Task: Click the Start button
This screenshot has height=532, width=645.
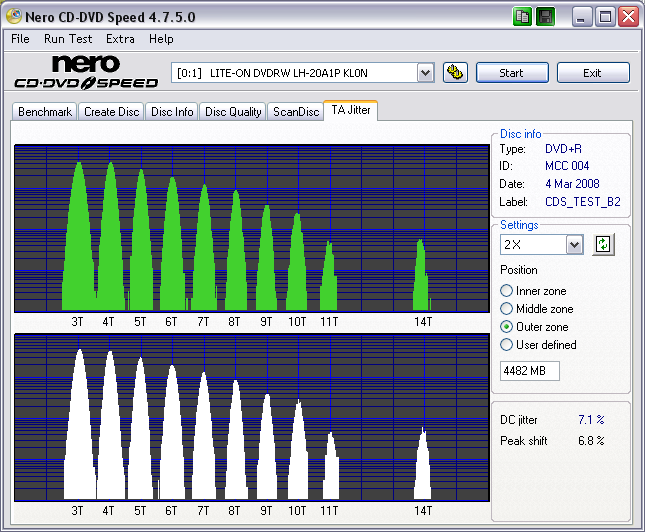Action: point(512,73)
